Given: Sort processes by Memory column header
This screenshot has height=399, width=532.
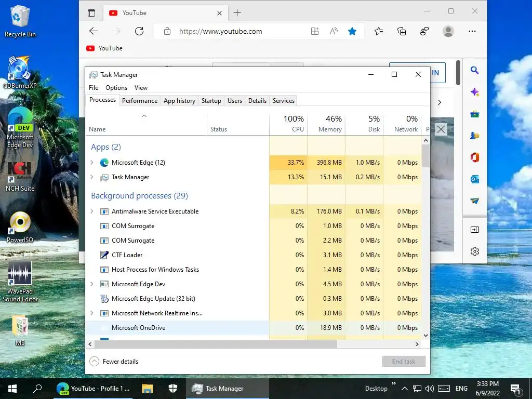Looking at the screenshot, I should point(326,124).
